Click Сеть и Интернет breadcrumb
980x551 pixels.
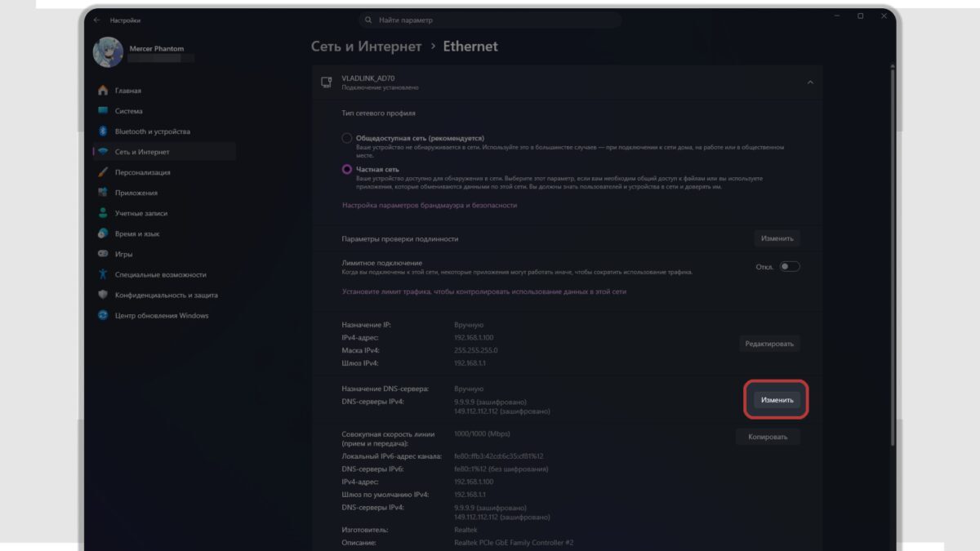pos(367,47)
